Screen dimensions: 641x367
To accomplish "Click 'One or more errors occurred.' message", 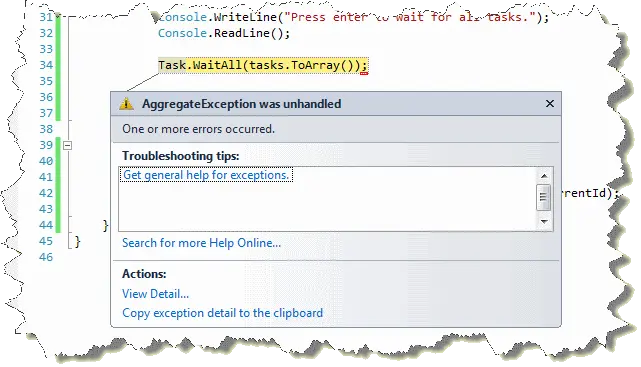I will 198,129.
